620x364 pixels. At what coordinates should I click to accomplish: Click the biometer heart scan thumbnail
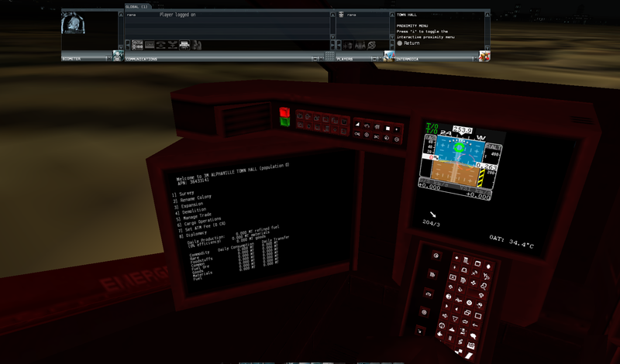coord(73,22)
